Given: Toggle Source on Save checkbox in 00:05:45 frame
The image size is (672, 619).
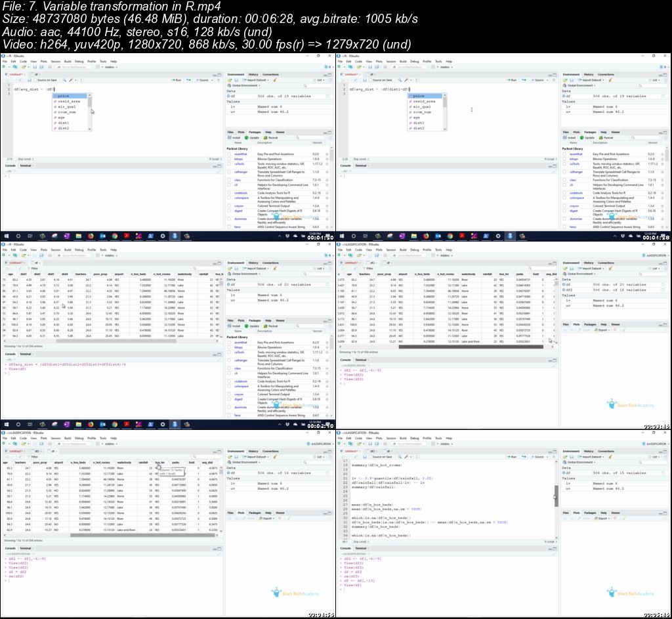Looking at the screenshot, I should pyautogui.click(x=371, y=457).
